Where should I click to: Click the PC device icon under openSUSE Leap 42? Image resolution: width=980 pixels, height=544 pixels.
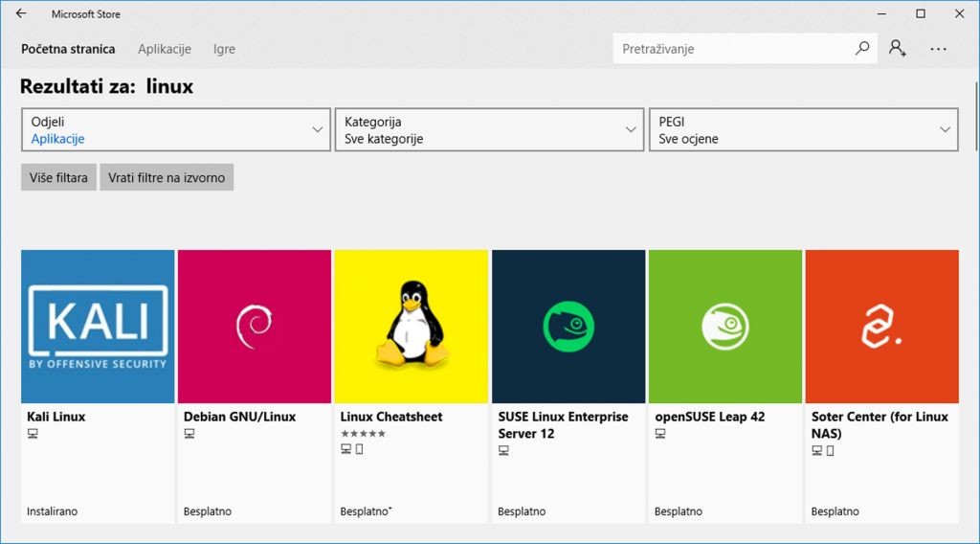click(x=660, y=433)
